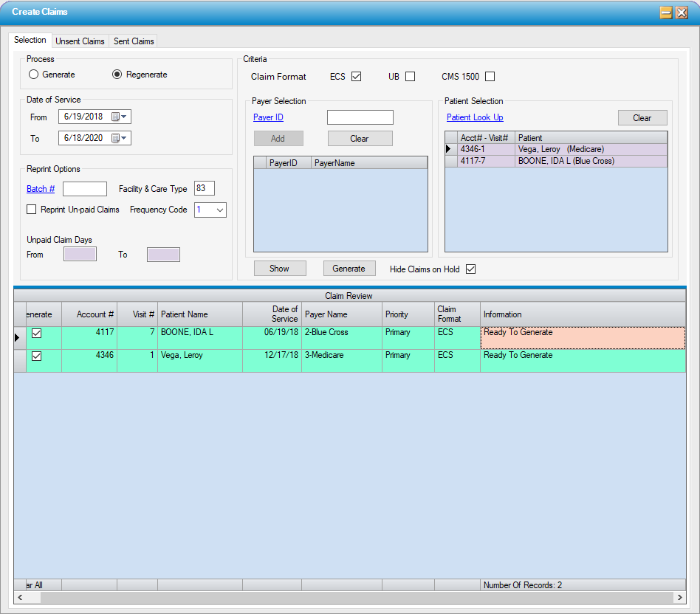This screenshot has height=614, width=700.
Task: Click the Payer ID link
Action: pos(268,117)
